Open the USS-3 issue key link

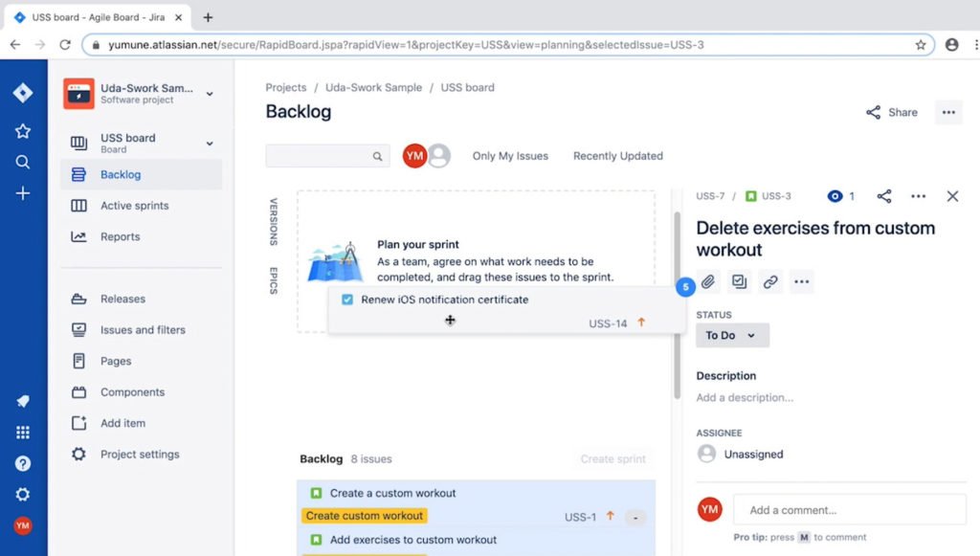tap(776, 196)
